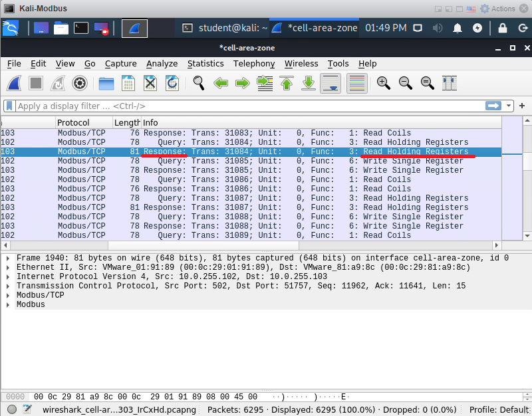
Task: Save this capture file
Action: (128, 83)
